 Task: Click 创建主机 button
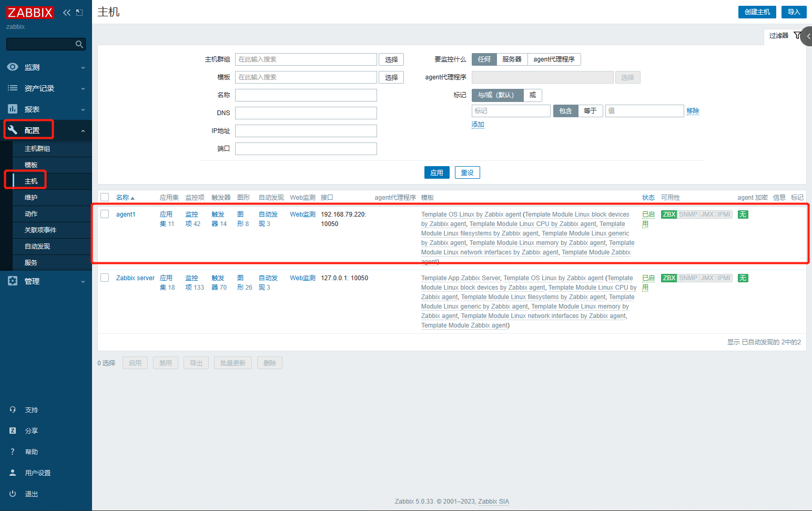click(x=757, y=12)
